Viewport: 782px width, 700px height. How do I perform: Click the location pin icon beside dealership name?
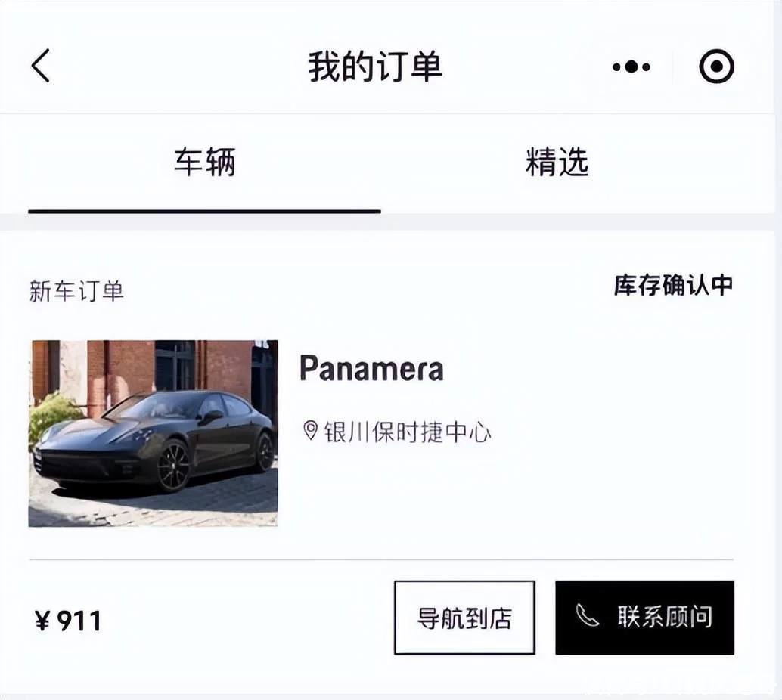click(x=310, y=431)
